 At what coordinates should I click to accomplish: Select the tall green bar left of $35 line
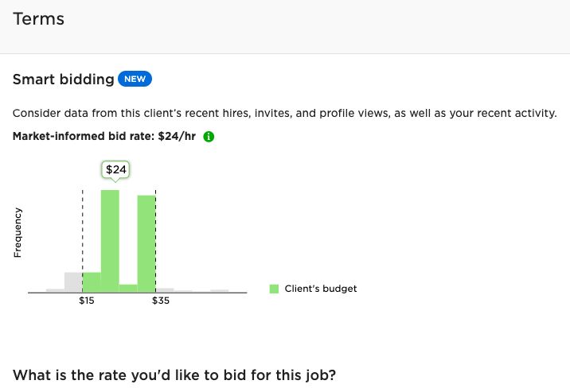coord(146,243)
